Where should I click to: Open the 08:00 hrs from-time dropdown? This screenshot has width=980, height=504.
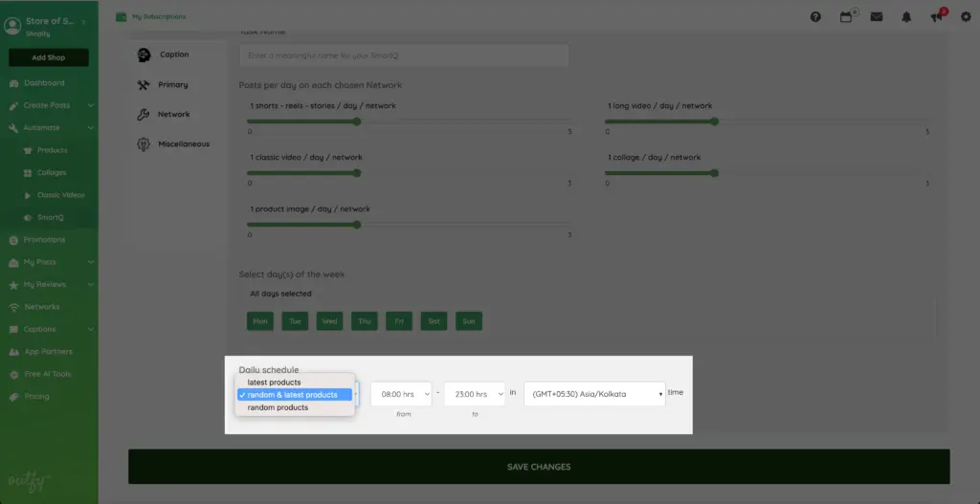pyautogui.click(x=401, y=393)
